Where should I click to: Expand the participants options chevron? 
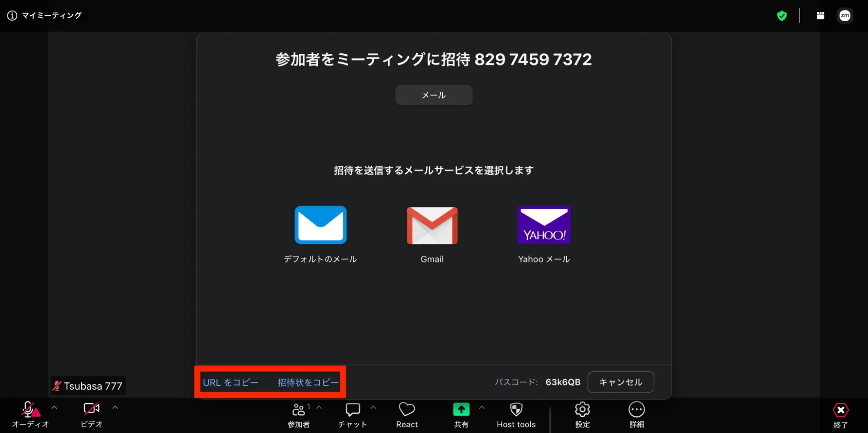pos(319,407)
